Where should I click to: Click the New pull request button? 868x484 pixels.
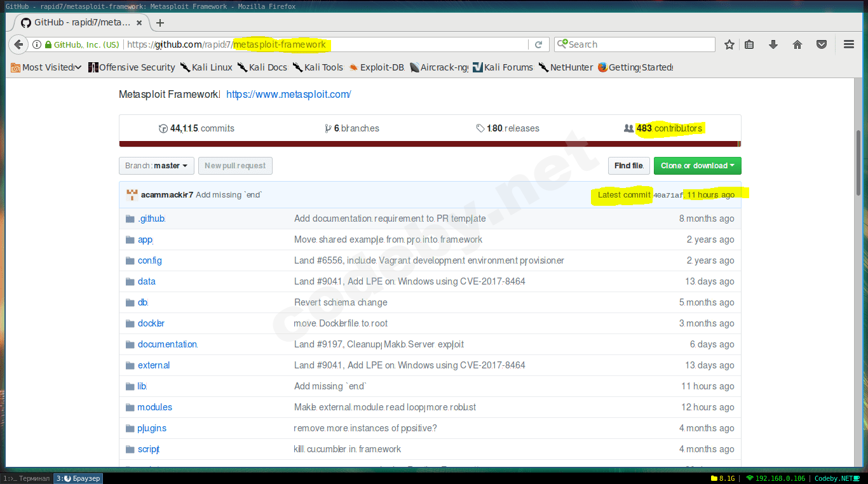click(235, 166)
